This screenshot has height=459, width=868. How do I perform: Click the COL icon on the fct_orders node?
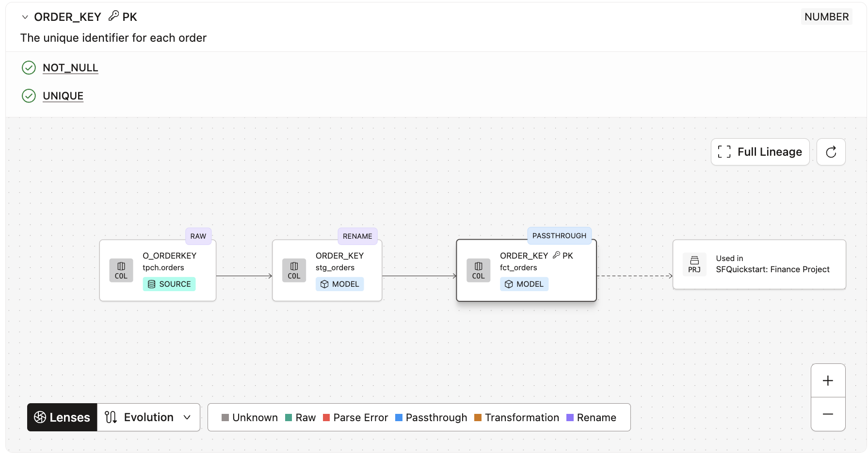click(478, 270)
